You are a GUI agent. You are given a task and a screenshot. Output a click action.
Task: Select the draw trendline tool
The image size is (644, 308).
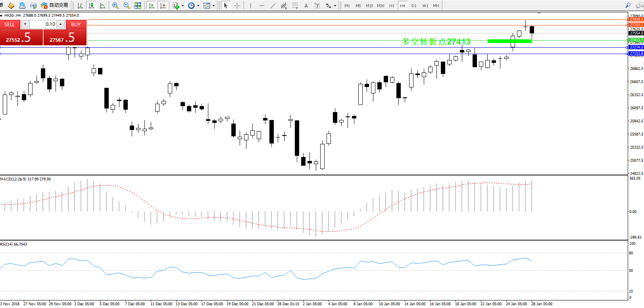tap(273, 6)
